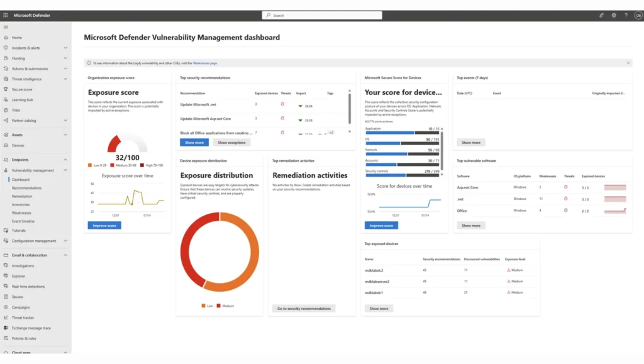Click the Exchange message trace icon
644x364 pixels.
(6, 328)
